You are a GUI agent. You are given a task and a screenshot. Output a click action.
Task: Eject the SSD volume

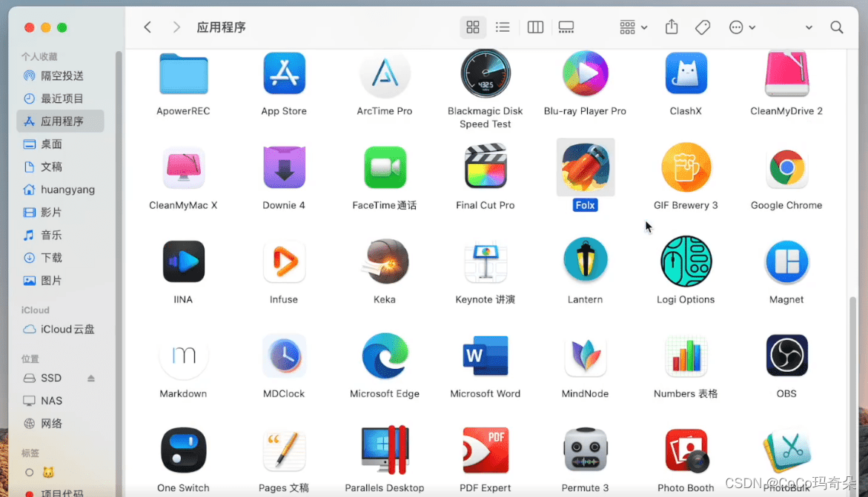(x=90, y=378)
